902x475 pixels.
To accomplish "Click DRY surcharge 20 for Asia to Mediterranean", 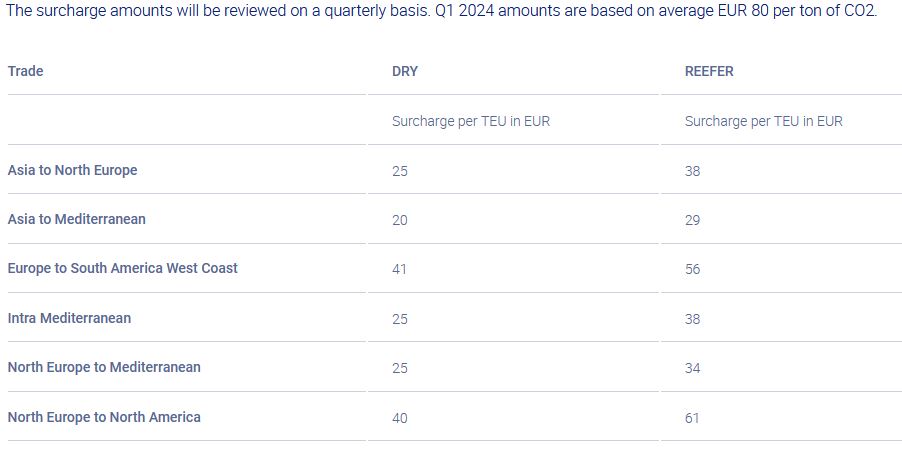I will click(400, 220).
